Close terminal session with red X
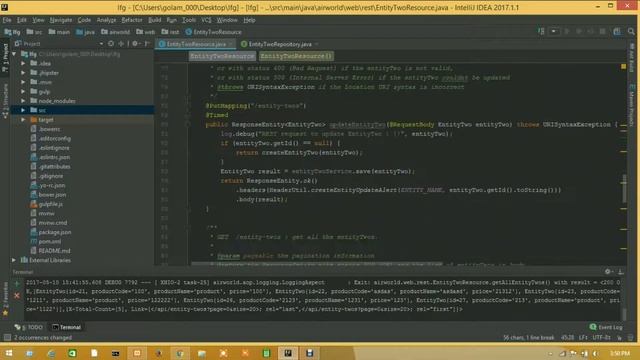Screen dimensions: 640x360 point(17,295)
